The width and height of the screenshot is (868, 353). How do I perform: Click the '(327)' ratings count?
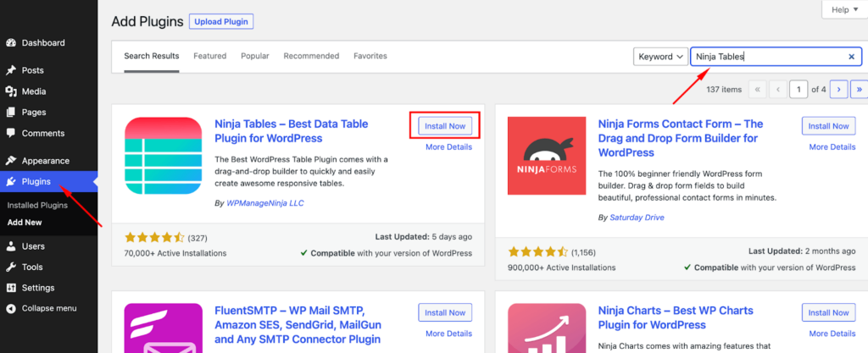coord(197,238)
